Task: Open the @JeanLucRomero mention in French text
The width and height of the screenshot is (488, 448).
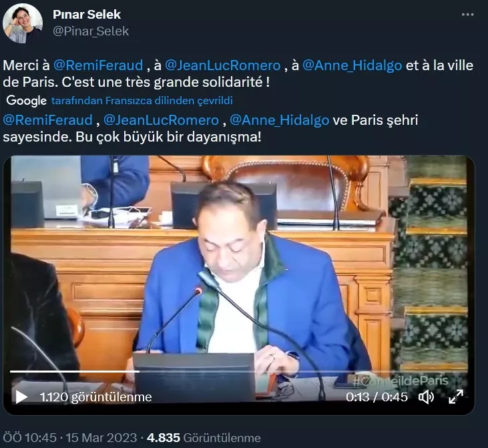Action: point(222,65)
